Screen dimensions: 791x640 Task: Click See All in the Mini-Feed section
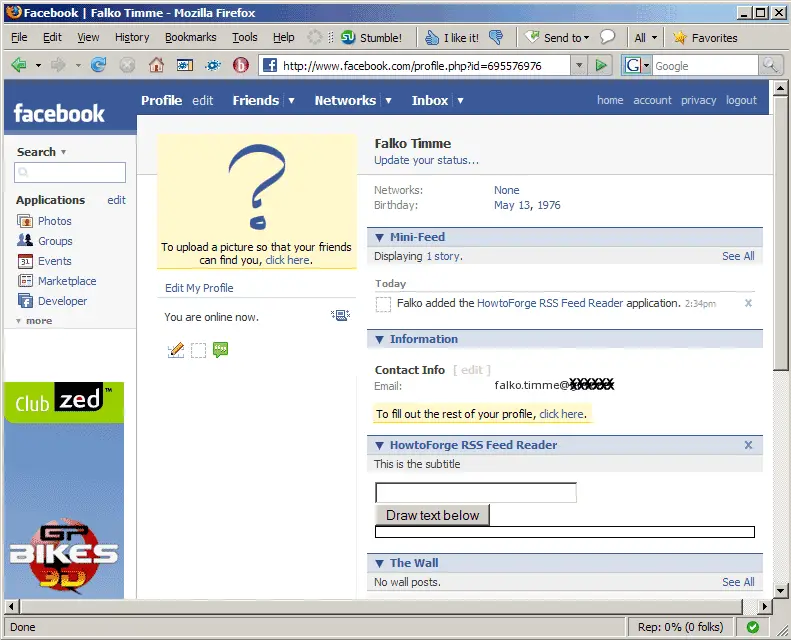(738, 256)
